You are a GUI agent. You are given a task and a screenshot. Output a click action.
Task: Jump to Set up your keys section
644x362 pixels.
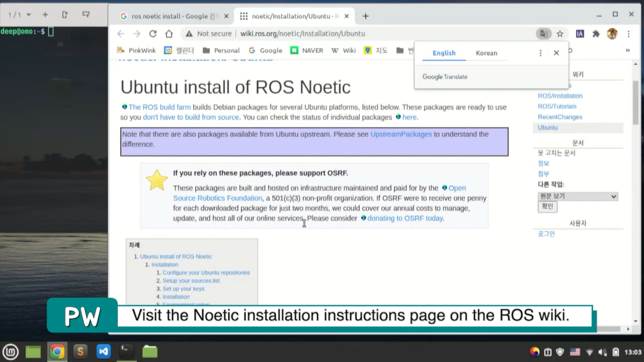(183, 289)
